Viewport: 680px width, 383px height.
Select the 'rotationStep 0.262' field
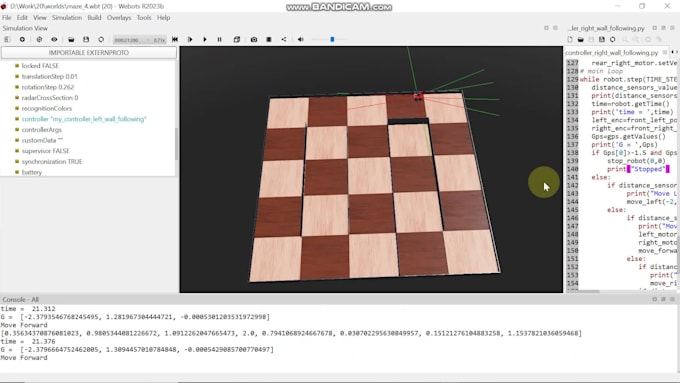(x=48, y=87)
